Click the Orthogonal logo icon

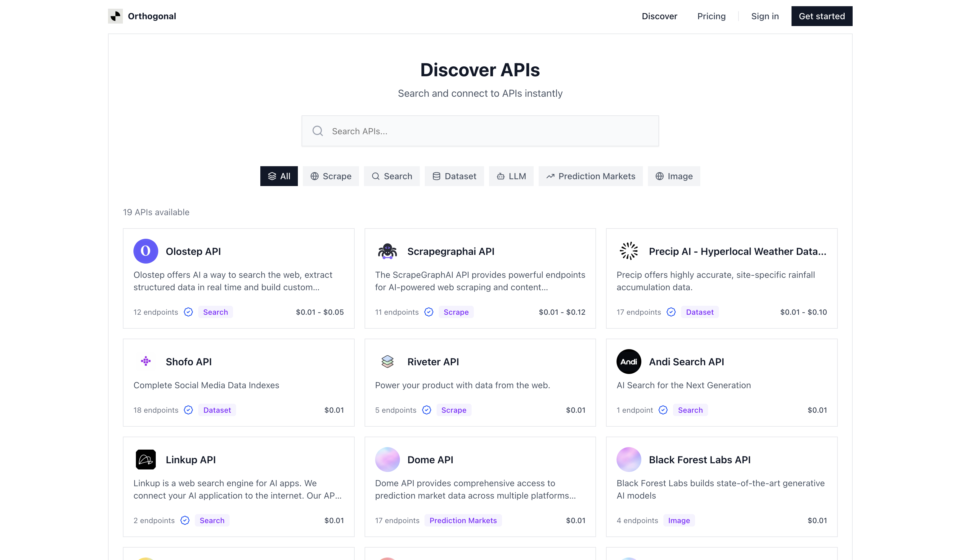click(115, 16)
